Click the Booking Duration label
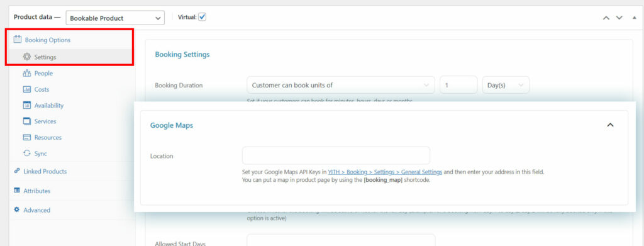This screenshot has width=644, height=246. [179, 86]
